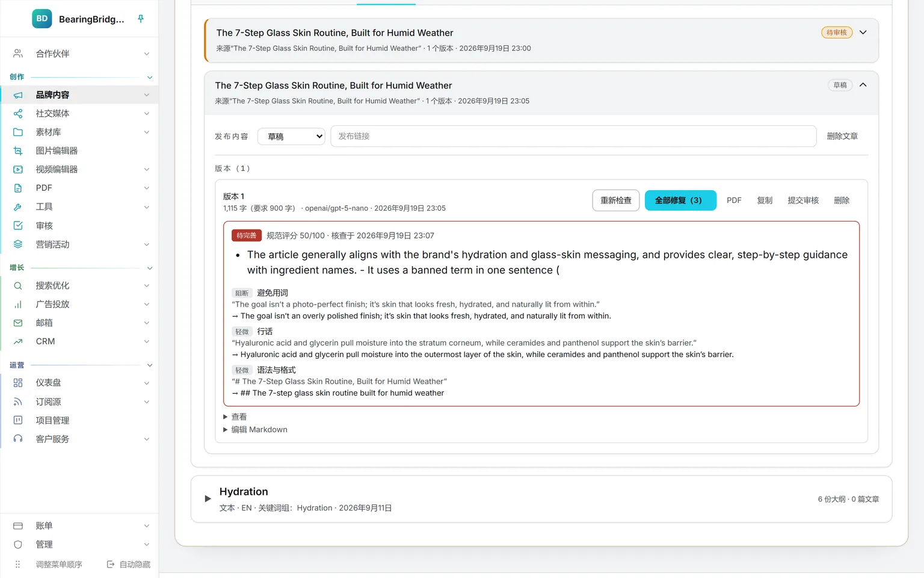
Task: Click the trend arrow icon for CRM
Action: (x=18, y=341)
